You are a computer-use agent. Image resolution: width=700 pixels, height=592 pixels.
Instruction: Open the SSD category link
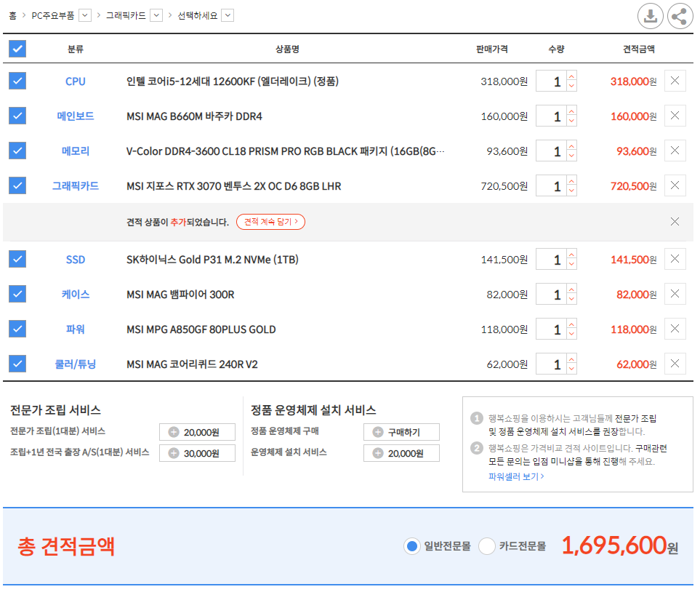tap(76, 260)
